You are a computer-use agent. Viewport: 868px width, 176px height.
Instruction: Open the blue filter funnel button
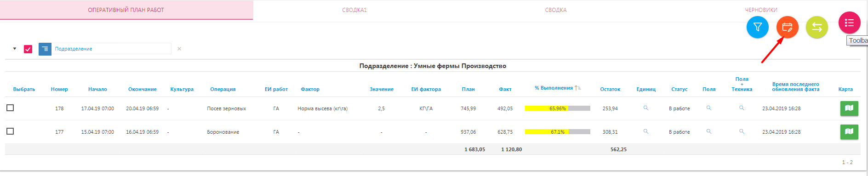[758, 27]
